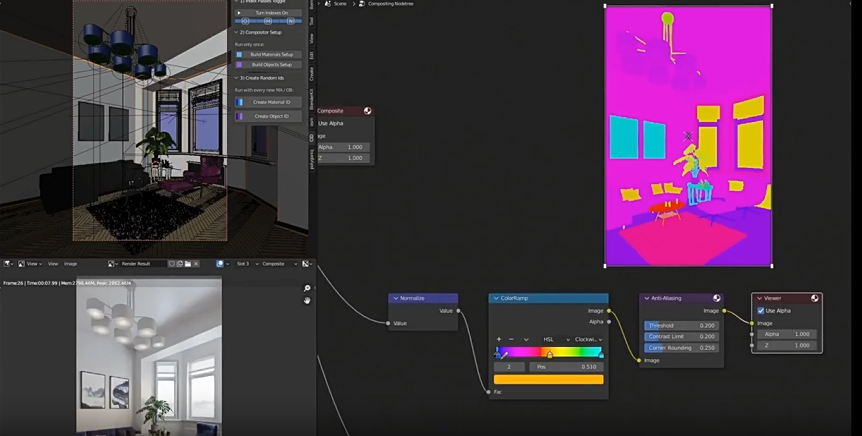This screenshot has height=436, width=862.
Task: Open image folder icon beside Render Result
Action: point(190,264)
